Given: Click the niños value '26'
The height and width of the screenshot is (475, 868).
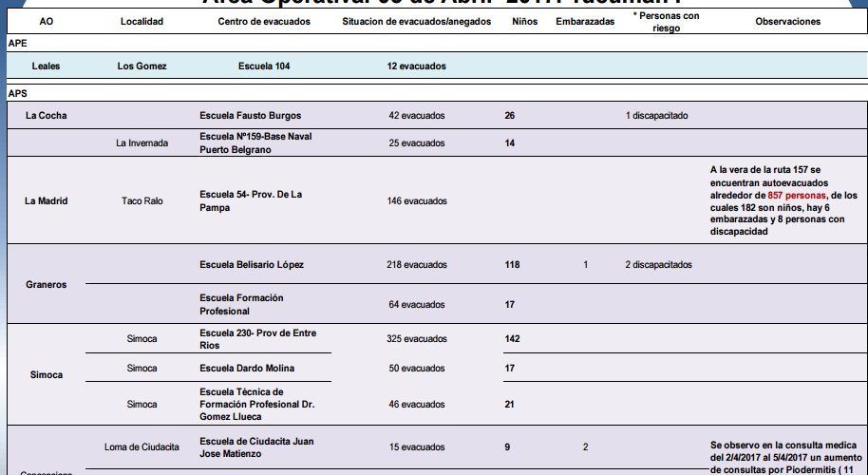Looking at the screenshot, I should point(509,116).
